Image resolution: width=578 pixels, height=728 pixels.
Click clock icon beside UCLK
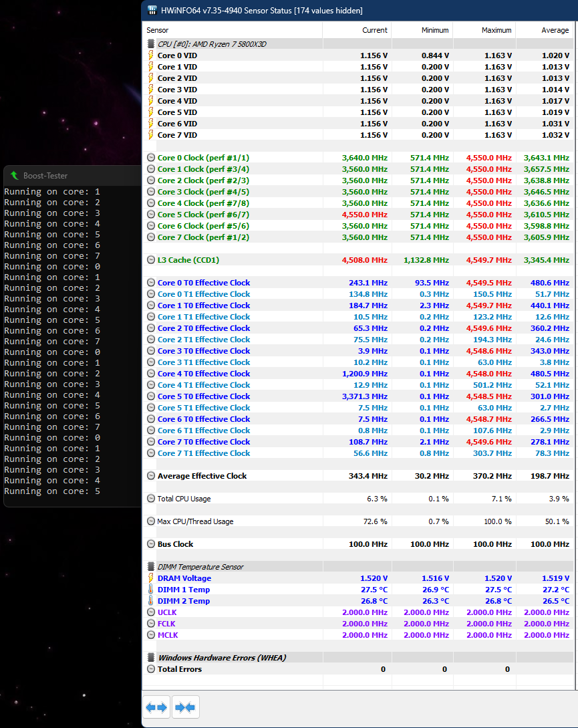(x=151, y=612)
